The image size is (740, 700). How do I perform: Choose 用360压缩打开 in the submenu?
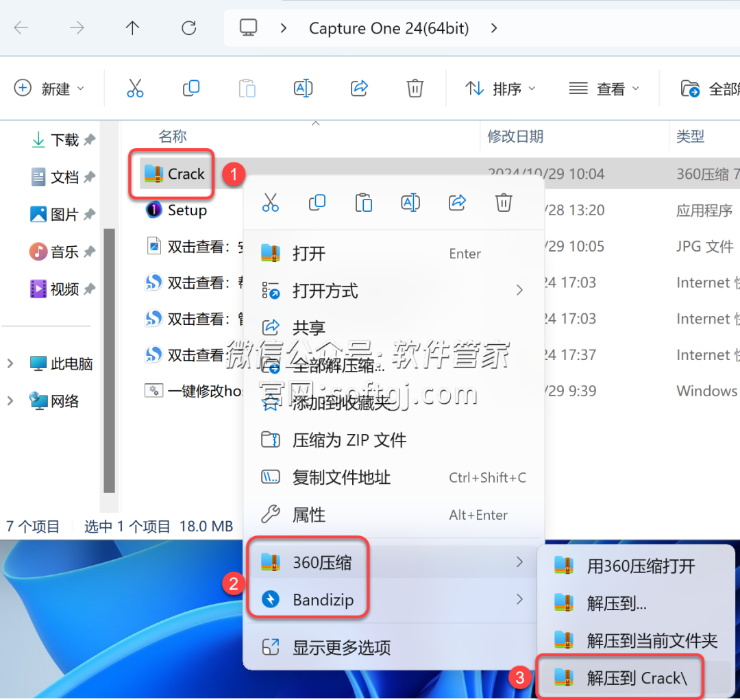click(x=636, y=566)
